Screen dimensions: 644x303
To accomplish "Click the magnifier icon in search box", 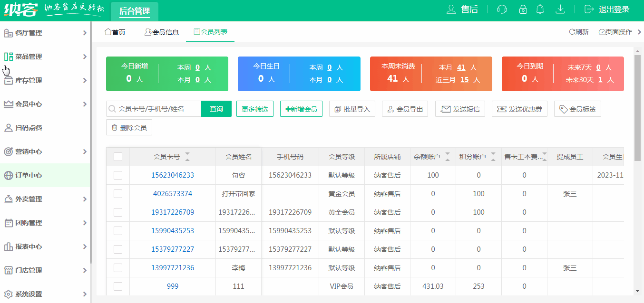I will pyautogui.click(x=112, y=109).
